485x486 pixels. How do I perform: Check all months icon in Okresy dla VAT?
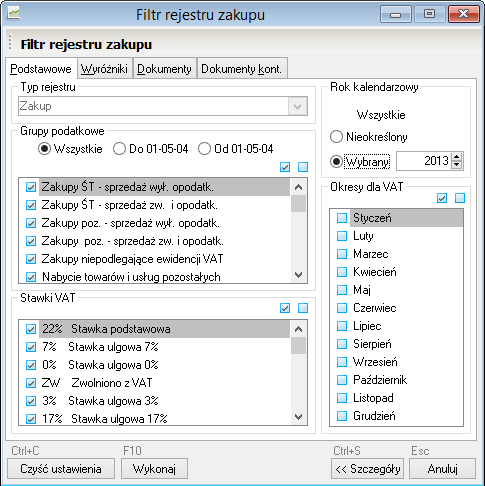click(442, 198)
